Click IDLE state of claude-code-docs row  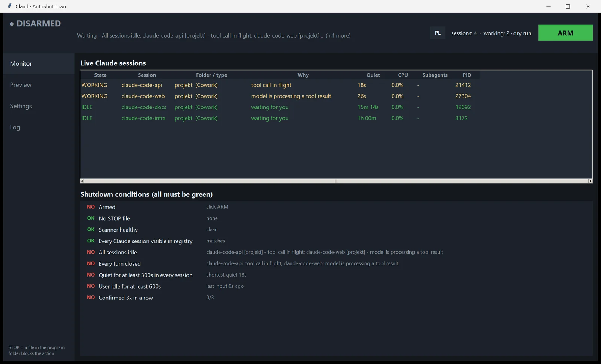(x=87, y=107)
